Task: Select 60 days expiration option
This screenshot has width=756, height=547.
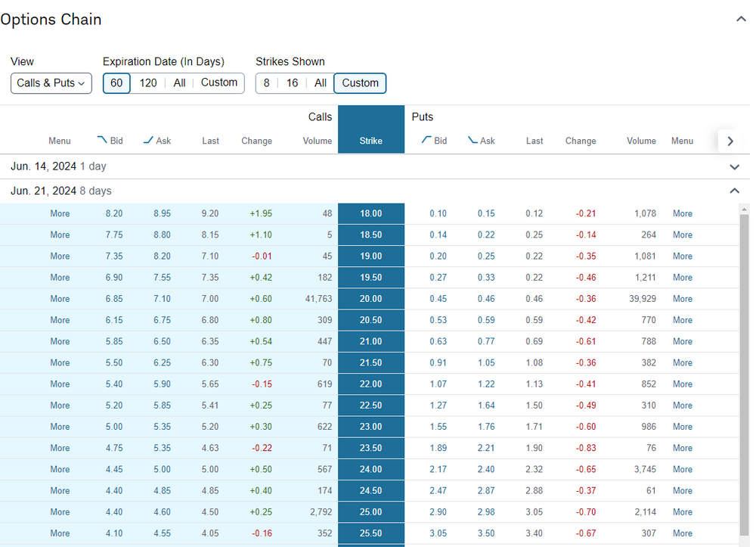Action: click(116, 83)
